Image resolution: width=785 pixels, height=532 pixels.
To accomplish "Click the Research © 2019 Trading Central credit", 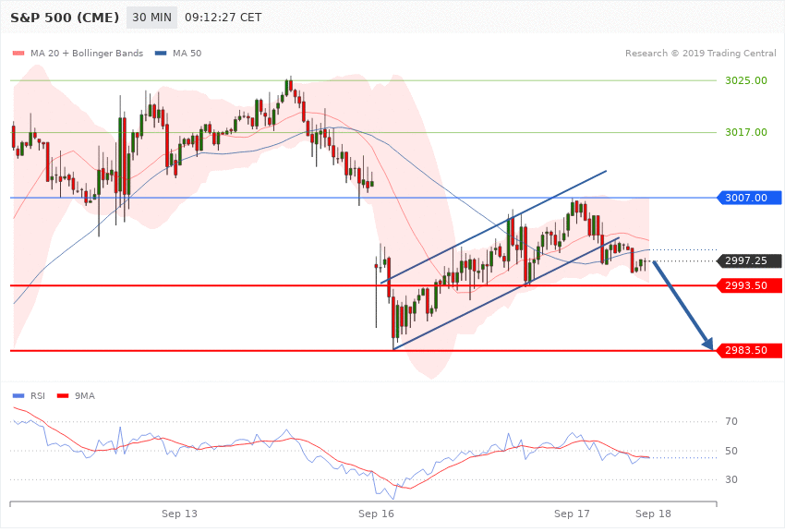I will click(700, 53).
